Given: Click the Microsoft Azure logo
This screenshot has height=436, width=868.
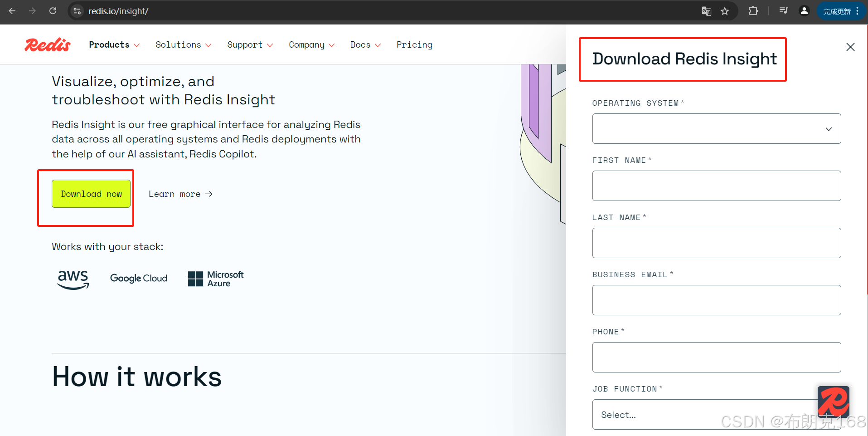Looking at the screenshot, I should [216, 279].
